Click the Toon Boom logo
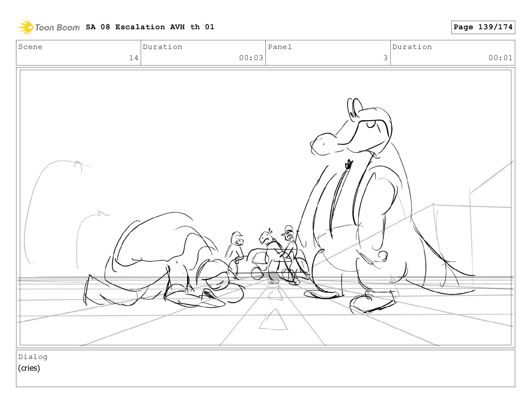Screen dimensions: 532x411 49,27
